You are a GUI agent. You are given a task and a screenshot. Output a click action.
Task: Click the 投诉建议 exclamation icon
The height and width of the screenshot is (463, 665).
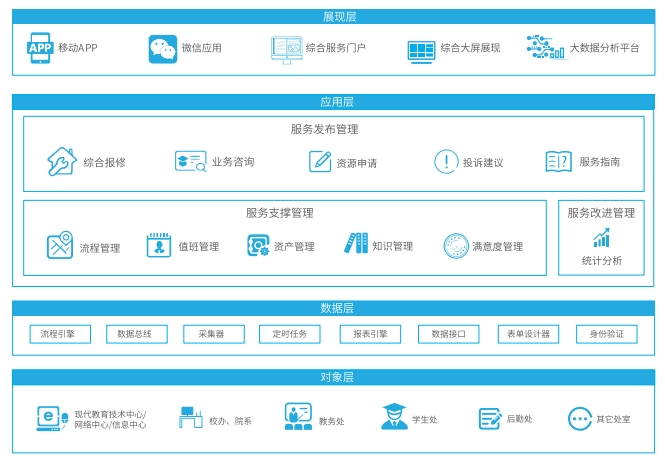[446, 162]
